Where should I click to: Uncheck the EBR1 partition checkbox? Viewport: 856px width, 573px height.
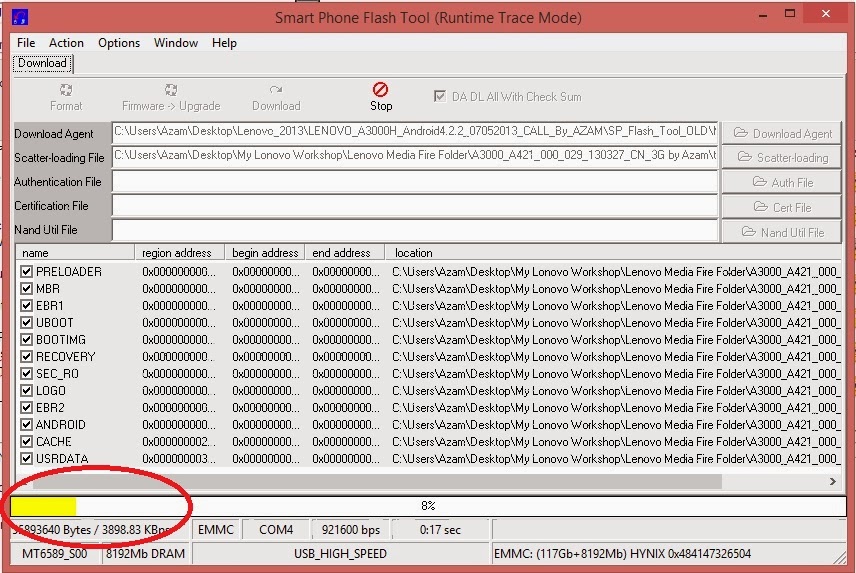(x=26, y=305)
